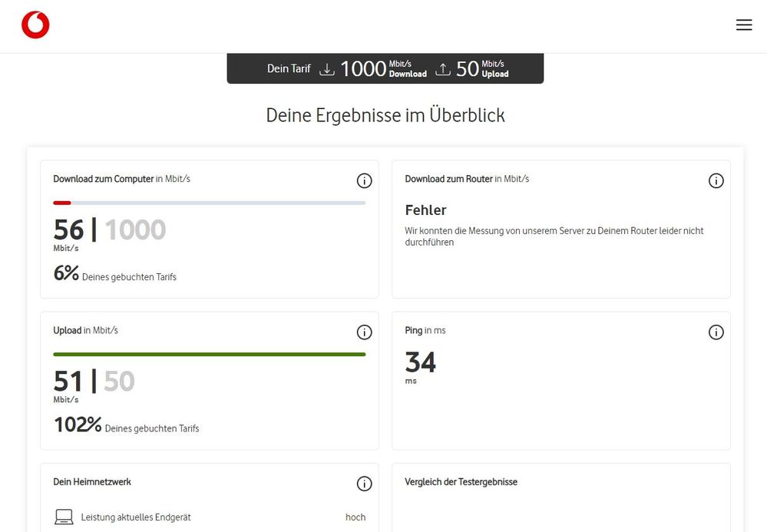Click the measured '56' download value
767x532 pixels.
(x=68, y=230)
